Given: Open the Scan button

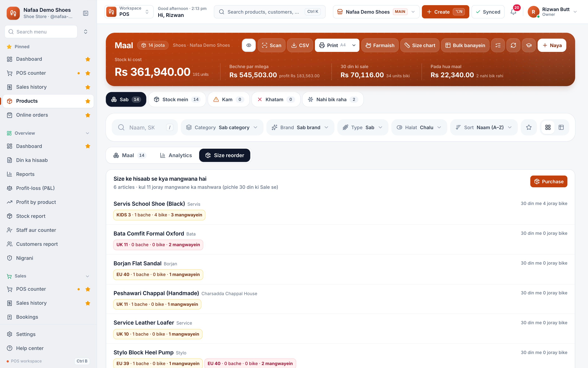Looking at the screenshot, I should click(271, 45).
